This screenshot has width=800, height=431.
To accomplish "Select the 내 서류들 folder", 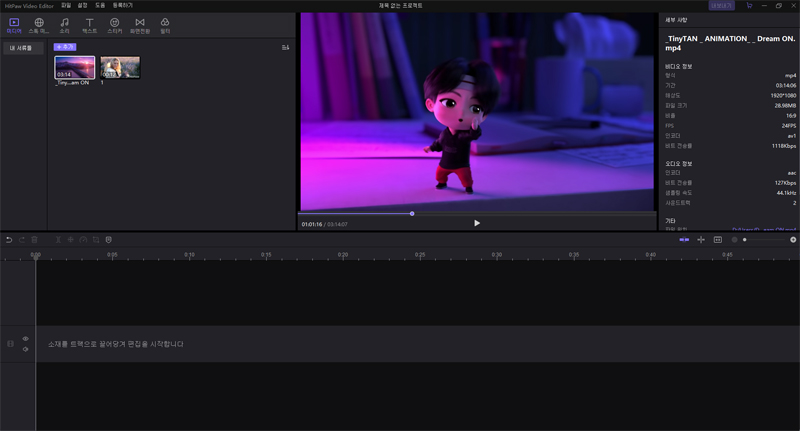I will pos(21,48).
